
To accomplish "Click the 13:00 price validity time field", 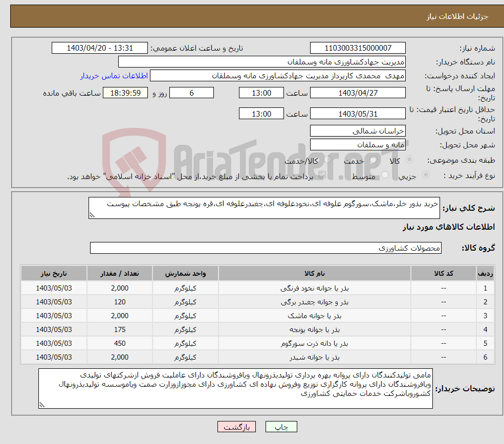I will (261, 114).
